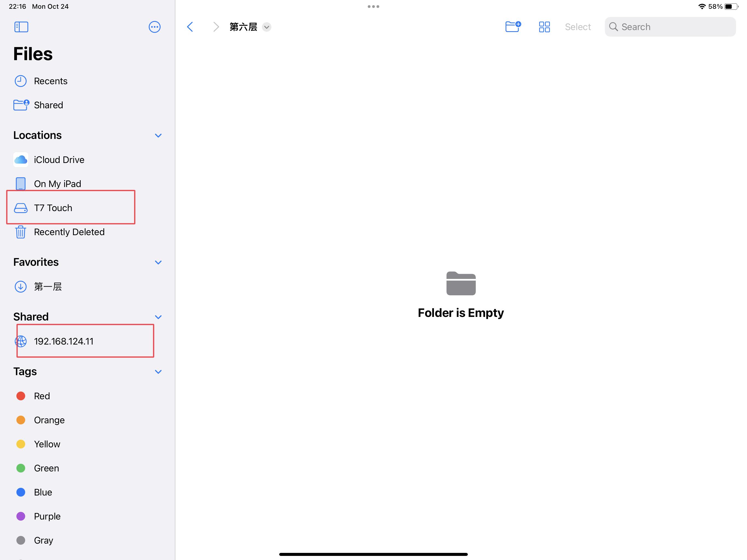Viewport: 747px width, 560px height.
Task: Create a new folder with toolbar icon
Action: click(513, 27)
